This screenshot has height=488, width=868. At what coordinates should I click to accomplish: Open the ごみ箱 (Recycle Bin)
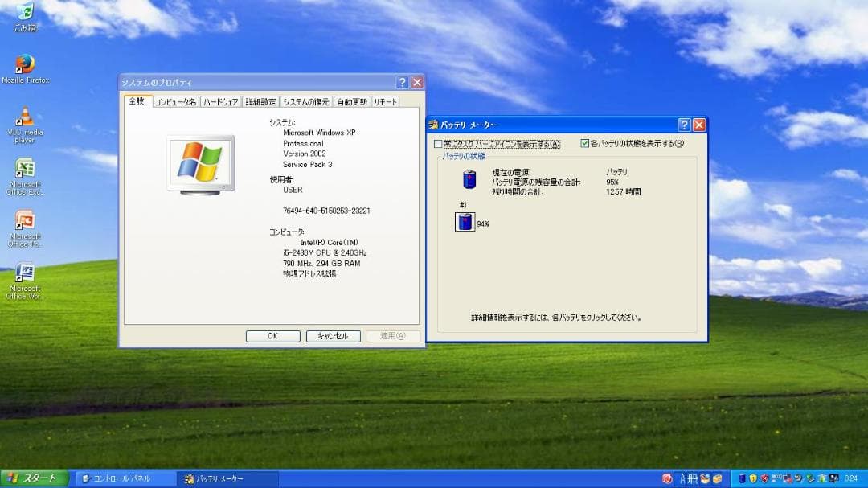click(27, 14)
